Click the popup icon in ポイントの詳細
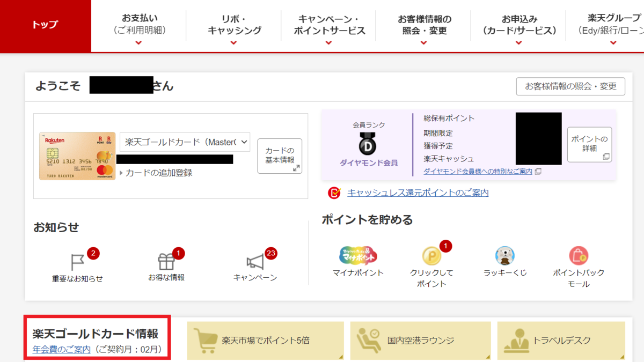Screen dimensions: 644x362 606,157
